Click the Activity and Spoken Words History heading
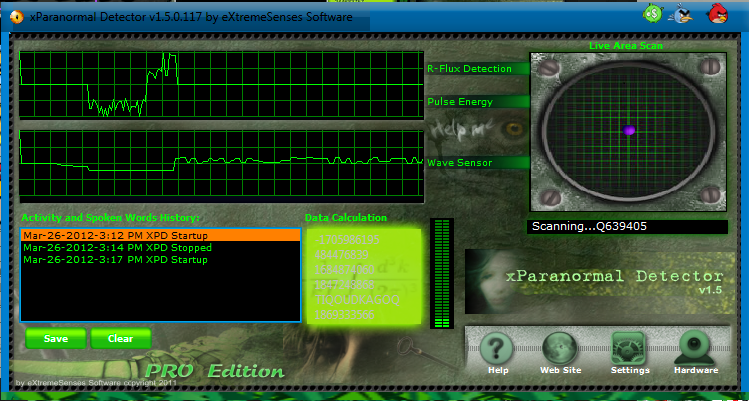The image size is (749, 401). [x=110, y=217]
